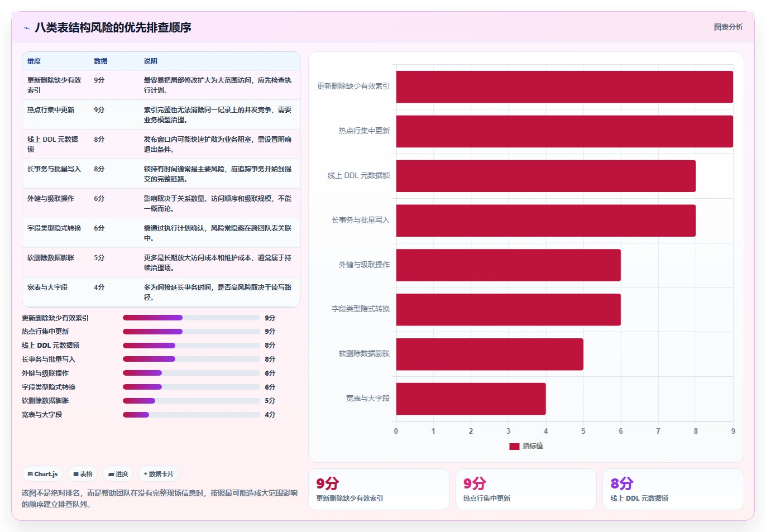Viewport: 766px width, 532px height.
Task: Click the description starting 最容易把局部修改扩大
Action: [218, 85]
